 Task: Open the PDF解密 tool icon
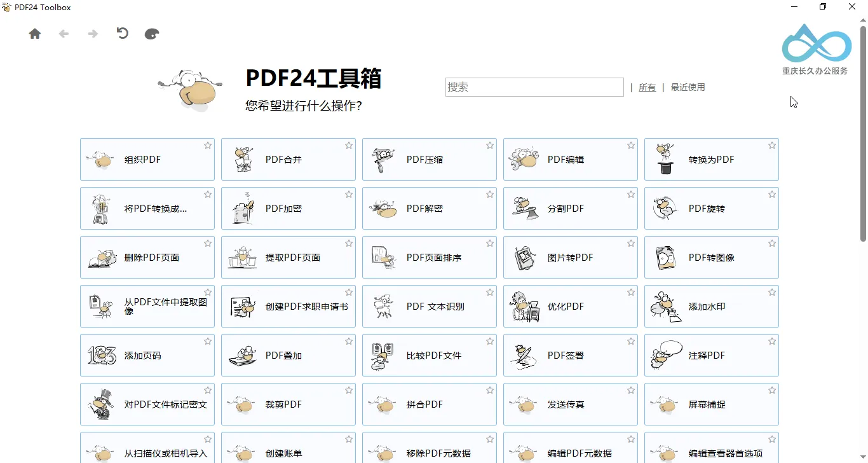click(383, 209)
